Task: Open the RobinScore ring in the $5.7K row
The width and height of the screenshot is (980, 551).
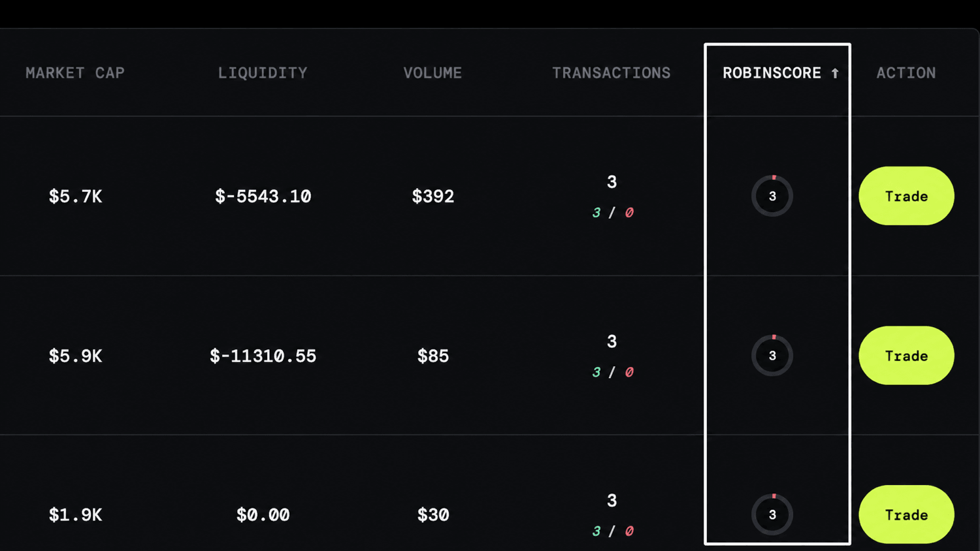Action: point(772,196)
